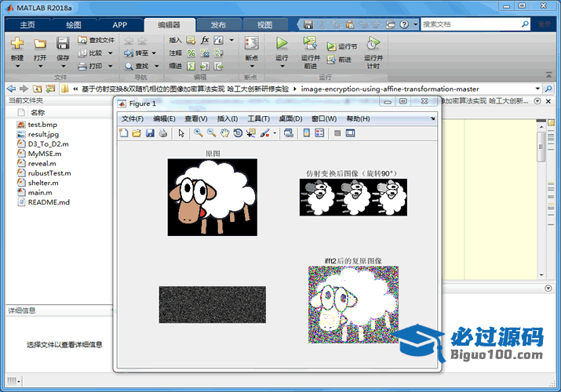Expand the dropdown arrow under 新建
Viewport: 561px width, 392px height.
(x=17, y=66)
